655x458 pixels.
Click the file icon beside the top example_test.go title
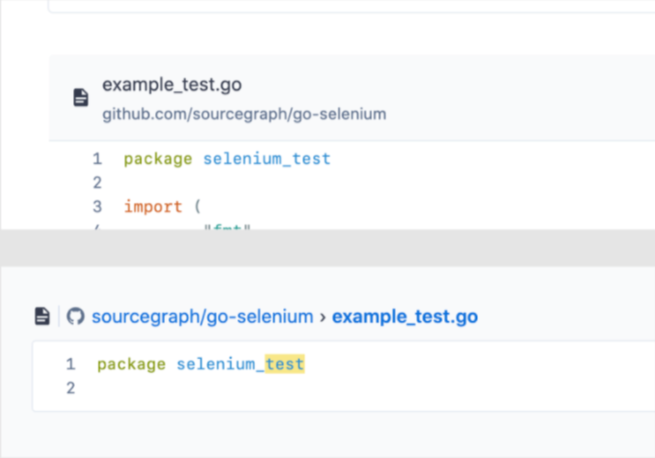pos(80,97)
